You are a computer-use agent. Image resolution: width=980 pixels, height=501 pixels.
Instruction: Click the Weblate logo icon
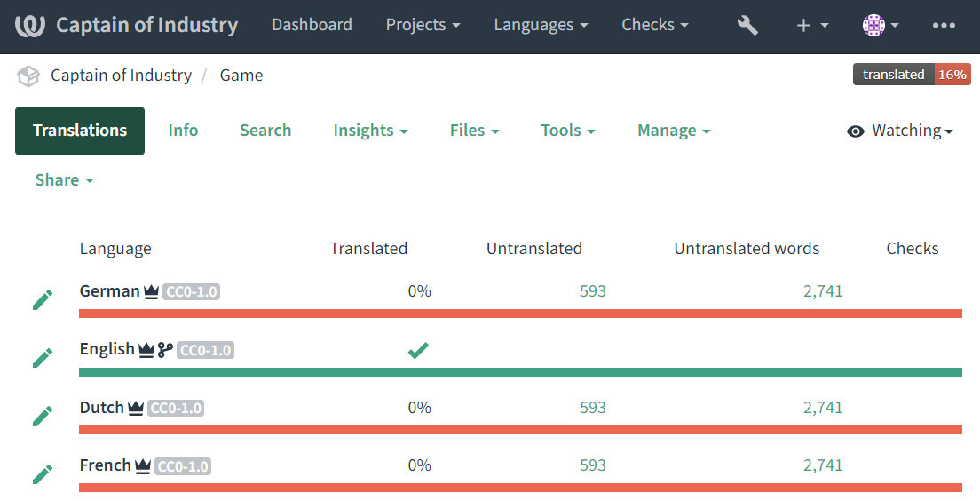click(x=30, y=26)
